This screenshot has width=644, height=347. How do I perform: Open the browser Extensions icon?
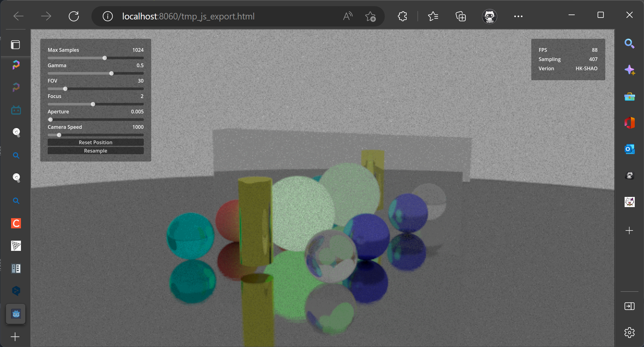click(x=402, y=16)
